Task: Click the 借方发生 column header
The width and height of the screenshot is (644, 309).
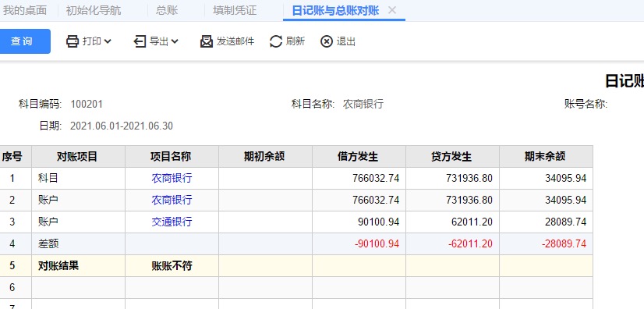Action: [359, 157]
